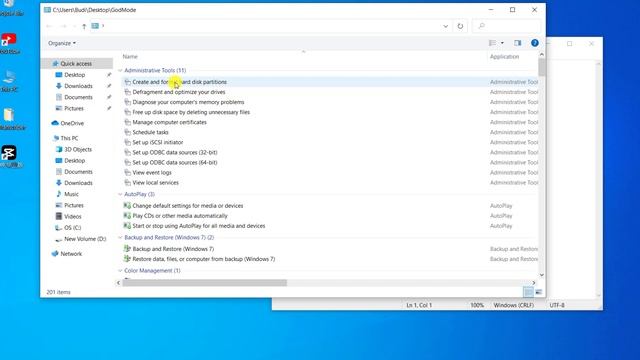Collapse Backup and Restore (Windows 7) group
The height and width of the screenshot is (360, 640).
(120, 238)
